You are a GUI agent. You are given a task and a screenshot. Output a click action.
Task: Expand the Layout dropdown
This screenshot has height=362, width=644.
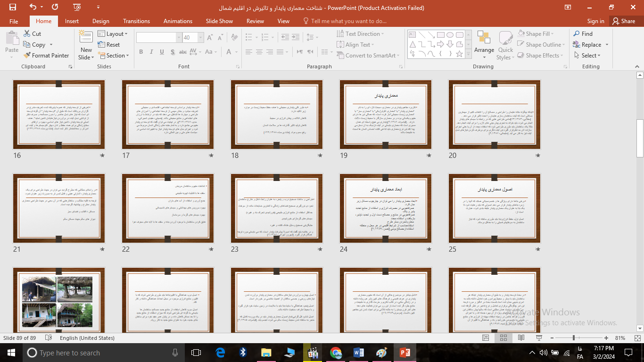pyautogui.click(x=114, y=34)
